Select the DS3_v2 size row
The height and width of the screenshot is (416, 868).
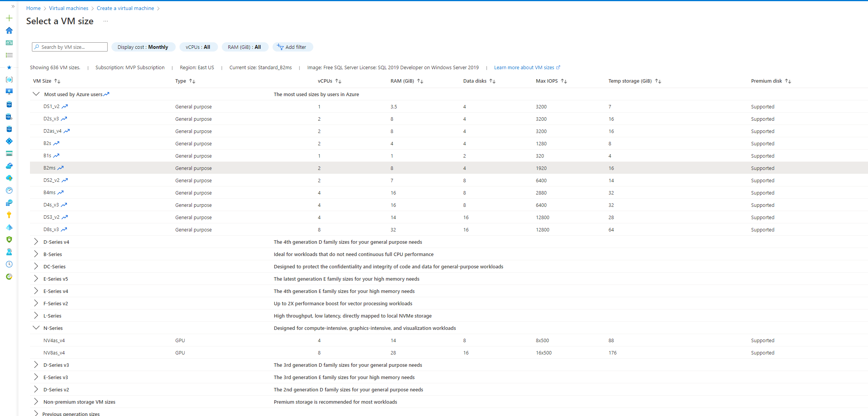(x=449, y=217)
